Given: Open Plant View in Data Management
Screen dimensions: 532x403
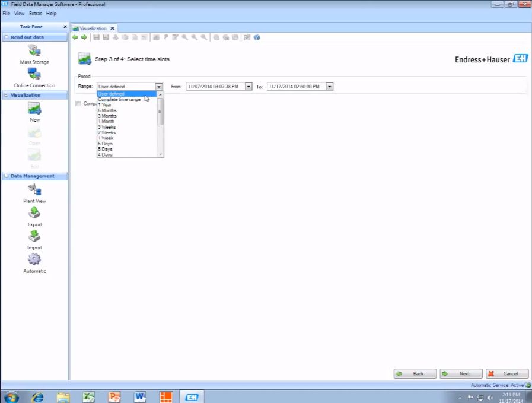Looking at the screenshot, I should click(34, 193).
